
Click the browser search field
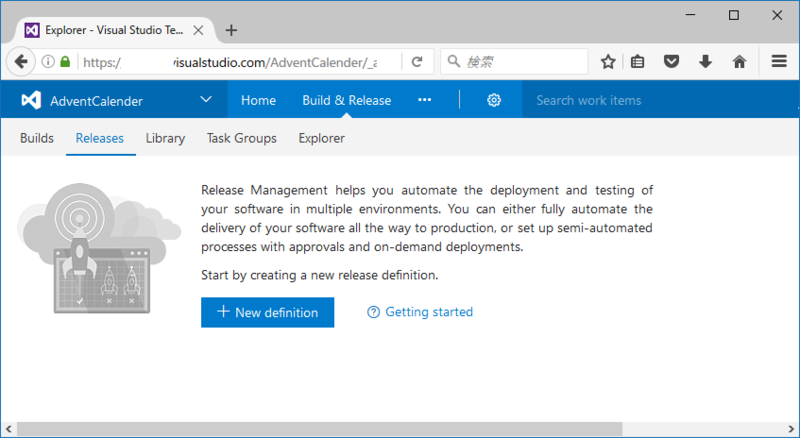tap(514, 62)
